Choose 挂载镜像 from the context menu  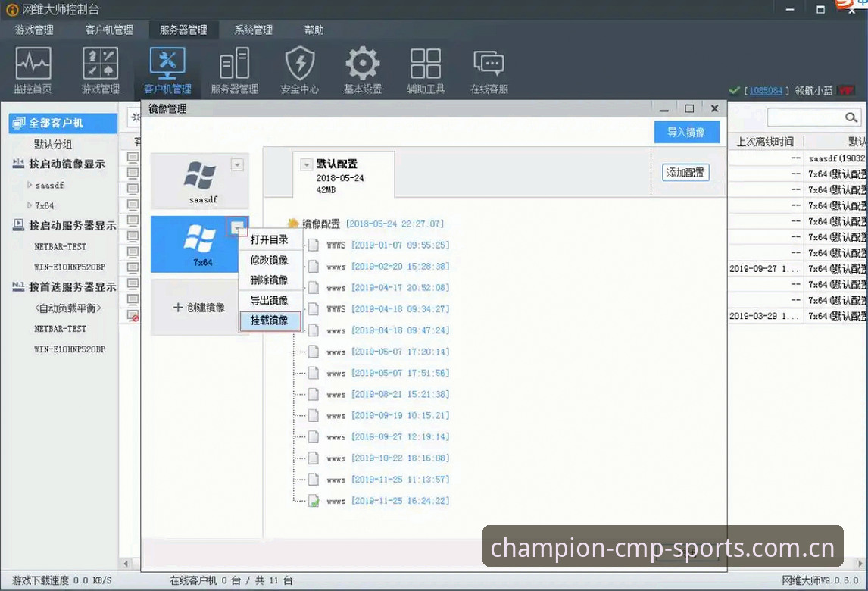(x=270, y=321)
